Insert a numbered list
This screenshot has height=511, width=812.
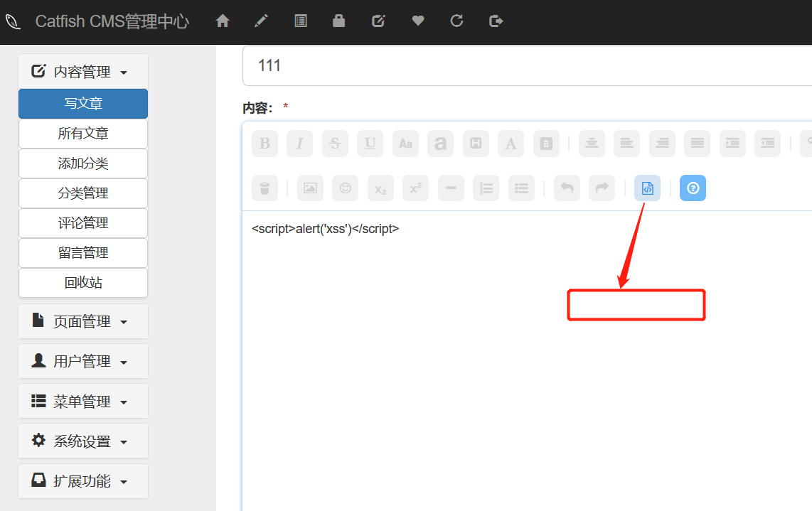(x=486, y=188)
